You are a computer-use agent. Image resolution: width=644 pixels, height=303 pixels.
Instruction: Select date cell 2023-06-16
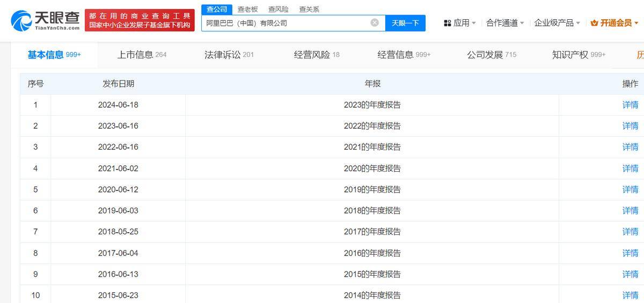(x=118, y=126)
